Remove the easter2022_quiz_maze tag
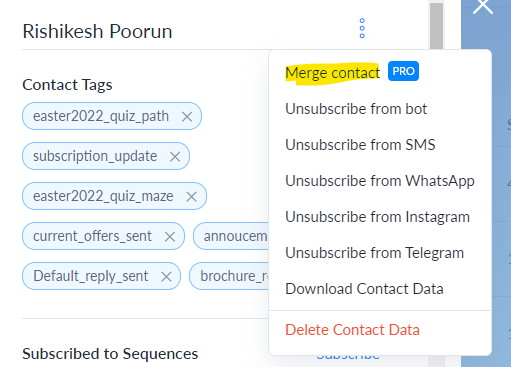This screenshot has height=367, width=511. tap(191, 197)
